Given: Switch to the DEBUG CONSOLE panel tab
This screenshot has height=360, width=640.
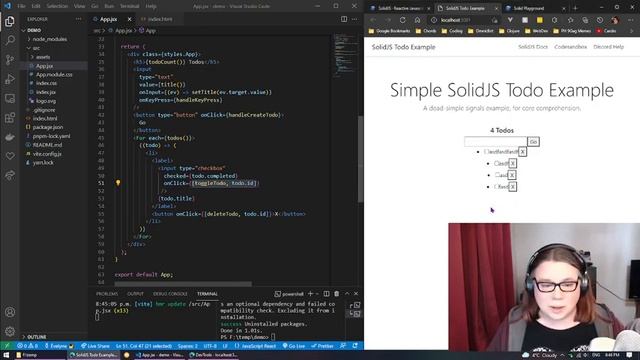Looking at the screenshot, I should (x=170, y=294).
